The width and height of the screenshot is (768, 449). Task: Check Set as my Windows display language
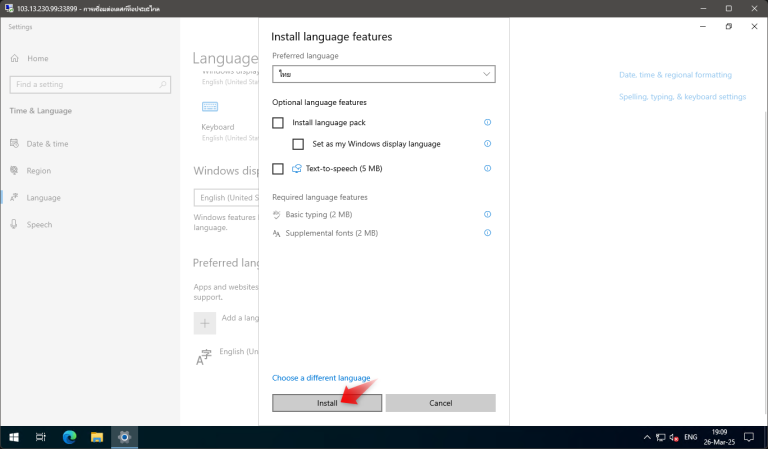(298, 144)
